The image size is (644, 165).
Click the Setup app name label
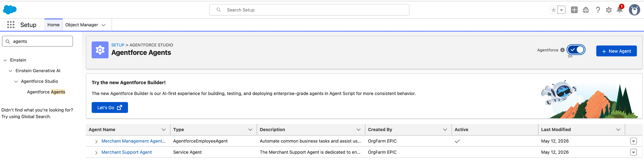[x=28, y=25]
